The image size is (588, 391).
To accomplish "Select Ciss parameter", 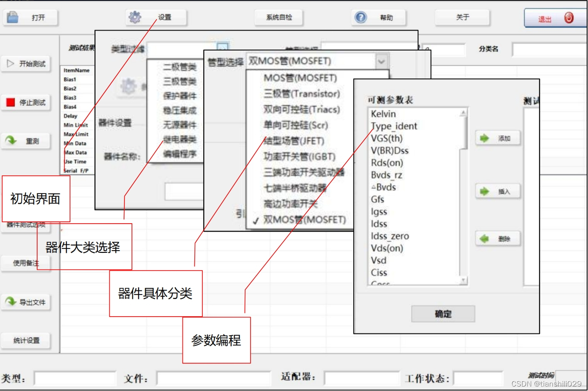I will click(x=379, y=272).
